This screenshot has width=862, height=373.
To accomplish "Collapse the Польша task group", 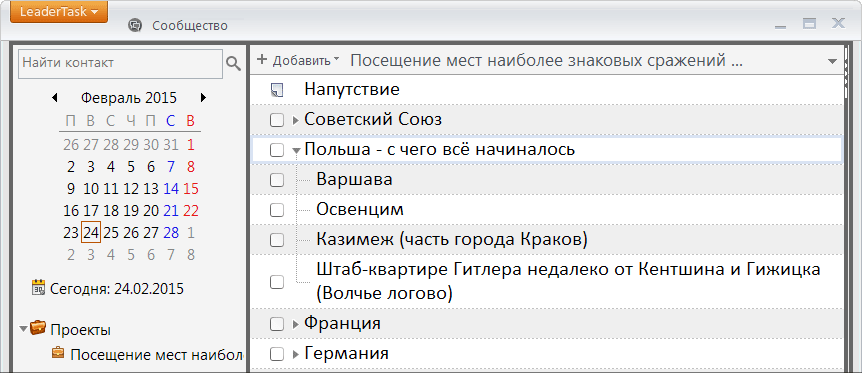I will click(x=296, y=150).
